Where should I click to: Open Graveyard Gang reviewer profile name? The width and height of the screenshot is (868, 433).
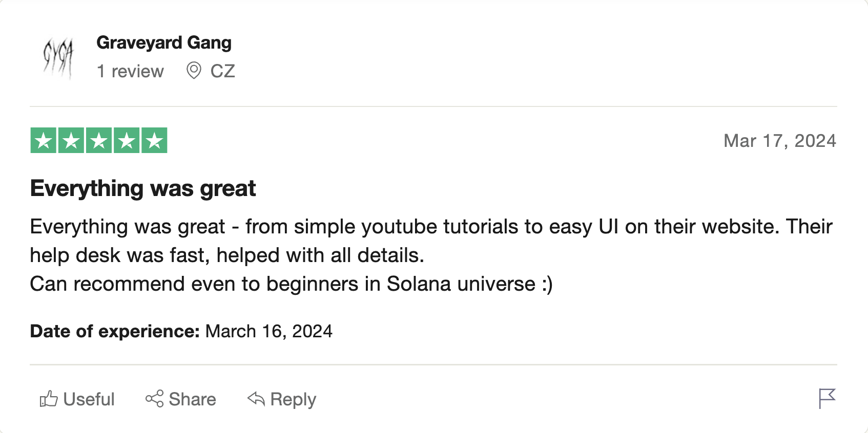164,42
